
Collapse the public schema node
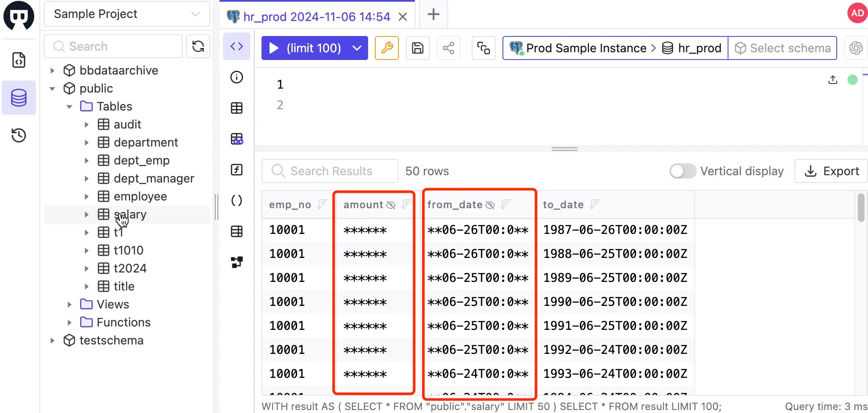click(x=52, y=88)
